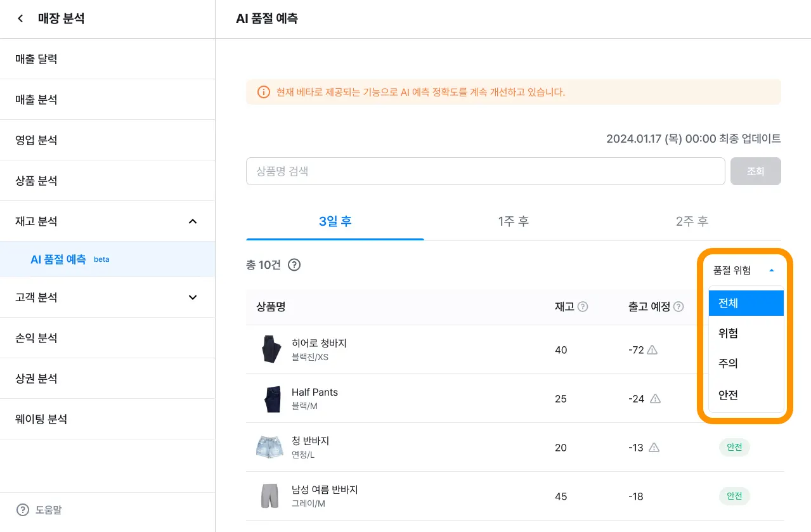
Task: Click the warning icon beside -24
Action: tap(656, 399)
